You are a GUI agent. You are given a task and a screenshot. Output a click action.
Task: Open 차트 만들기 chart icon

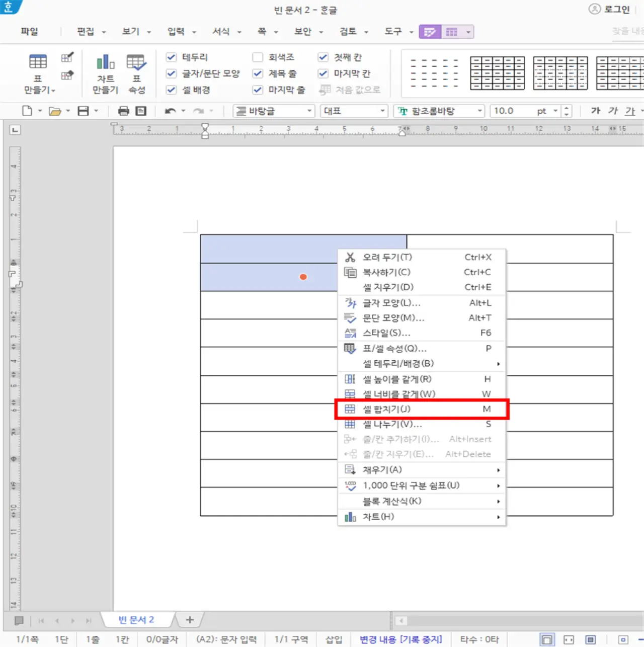(105, 61)
